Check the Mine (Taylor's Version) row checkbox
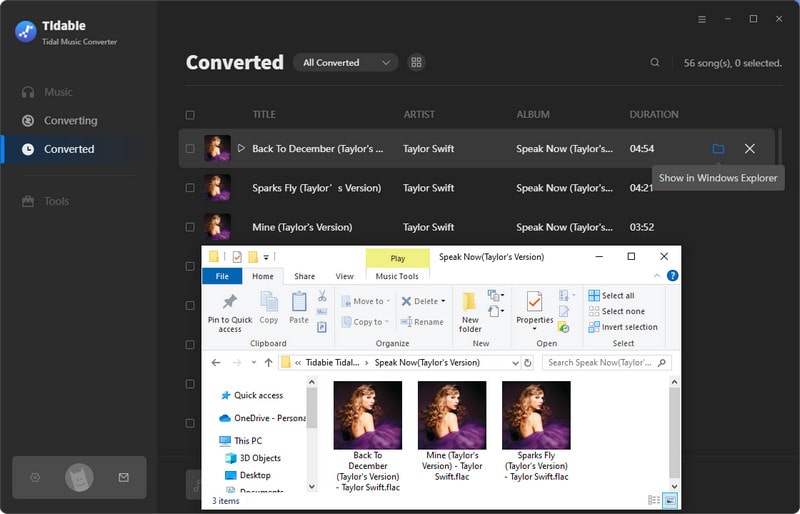The width and height of the screenshot is (800, 514). pyautogui.click(x=190, y=227)
